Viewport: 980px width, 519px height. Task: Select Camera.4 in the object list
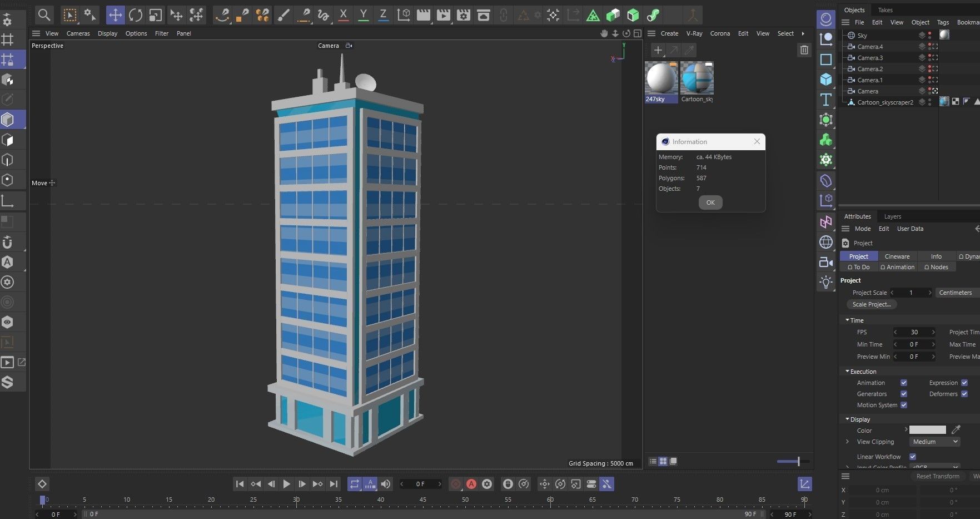[x=870, y=47]
